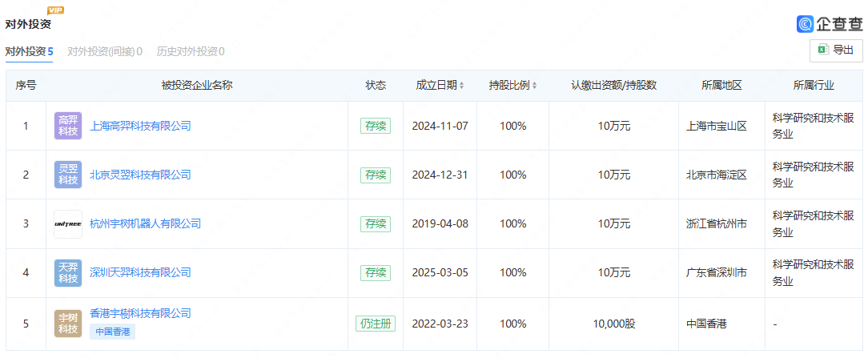The width and height of the screenshot is (868, 358).
Task: Click the date 2025-03-05
Action: [x=440, y=273]
